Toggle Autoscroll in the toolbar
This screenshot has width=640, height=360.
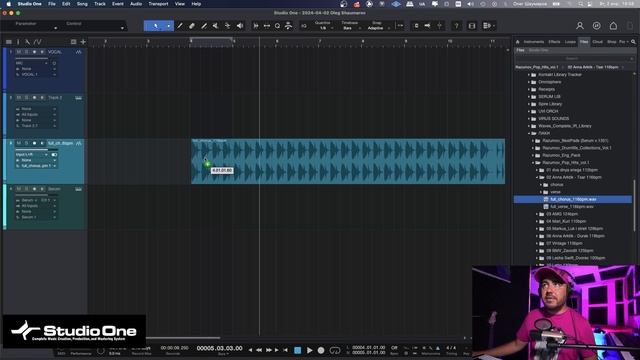click(427, 26)
